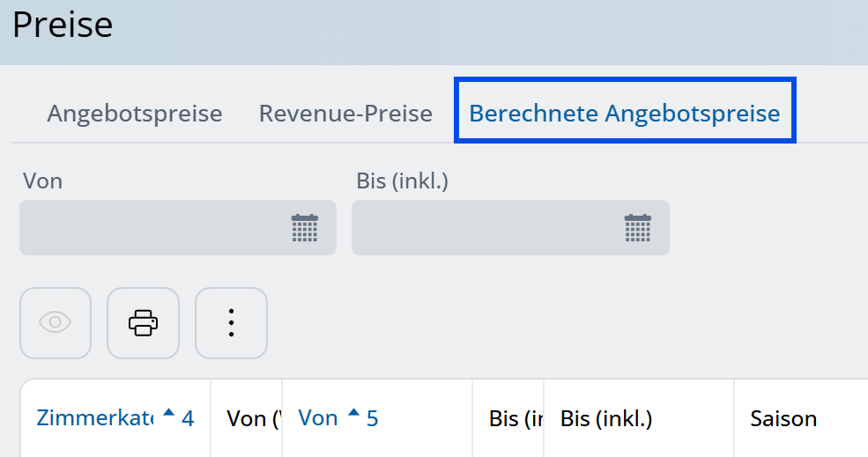Sort by the Zimmerkat column header text
The width and height of the screenshot is (868, 457).
pyautogui.click(x=95, y=418)
